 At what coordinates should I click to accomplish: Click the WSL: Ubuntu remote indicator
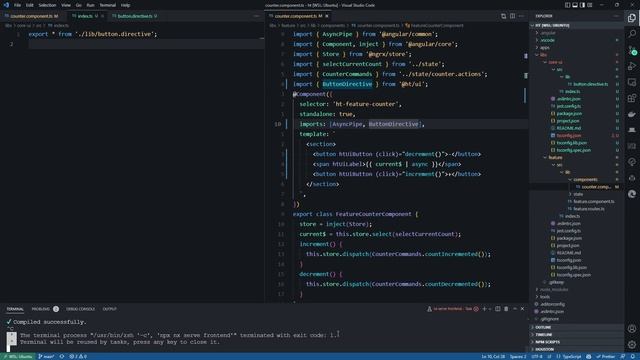[18, 356]
